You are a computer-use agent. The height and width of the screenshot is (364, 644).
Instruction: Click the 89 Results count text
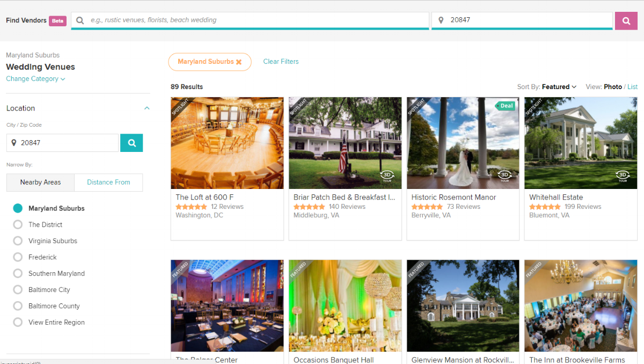coord(187,87)
